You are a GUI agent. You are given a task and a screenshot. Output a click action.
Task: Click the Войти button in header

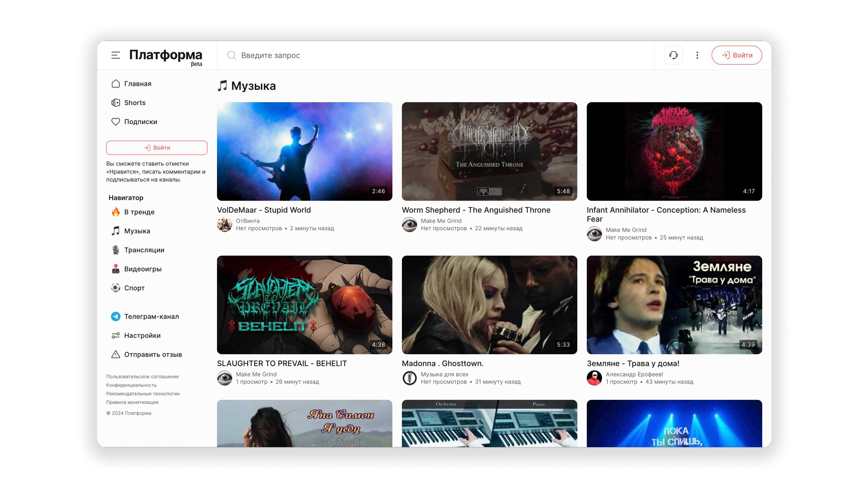(x=737, y=55)
